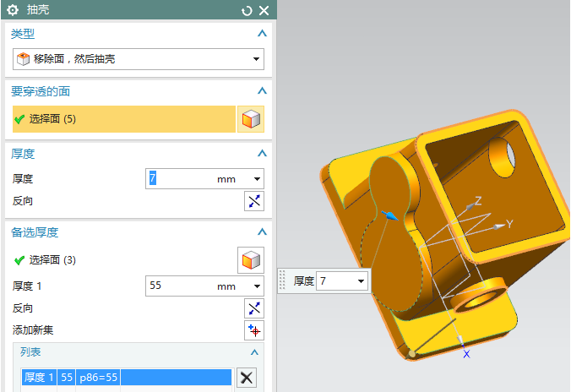Viewport: 571px width, 392px height.
Task: Delete the selected thickness list entry
Action: coord(246,378)
